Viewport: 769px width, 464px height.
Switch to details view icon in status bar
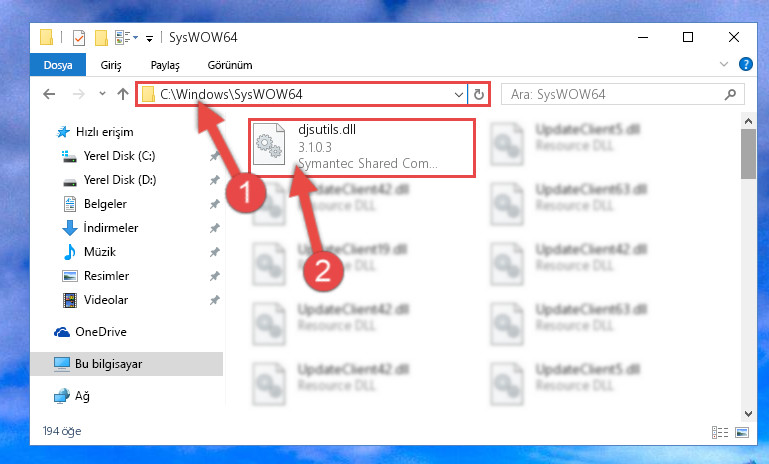(x=720, y=432)
